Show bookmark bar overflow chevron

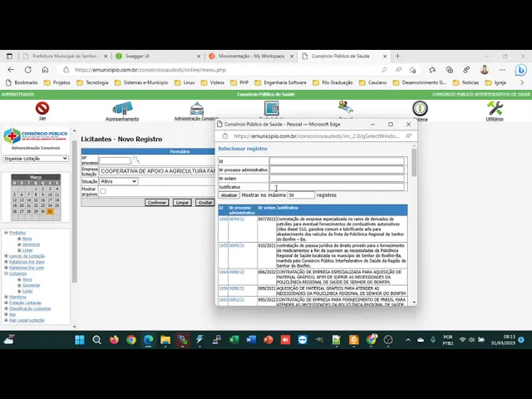[x=522, y=82]
